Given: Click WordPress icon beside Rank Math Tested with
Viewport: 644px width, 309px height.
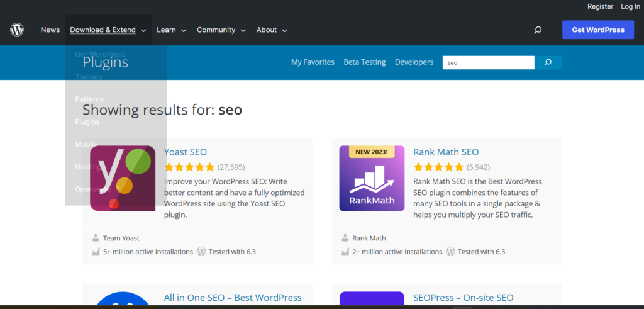Looking at the screenshot, I should click(450, 252).
